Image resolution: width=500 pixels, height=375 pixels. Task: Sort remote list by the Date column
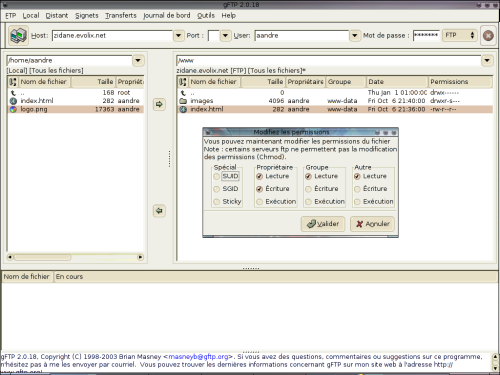[397, 82]
